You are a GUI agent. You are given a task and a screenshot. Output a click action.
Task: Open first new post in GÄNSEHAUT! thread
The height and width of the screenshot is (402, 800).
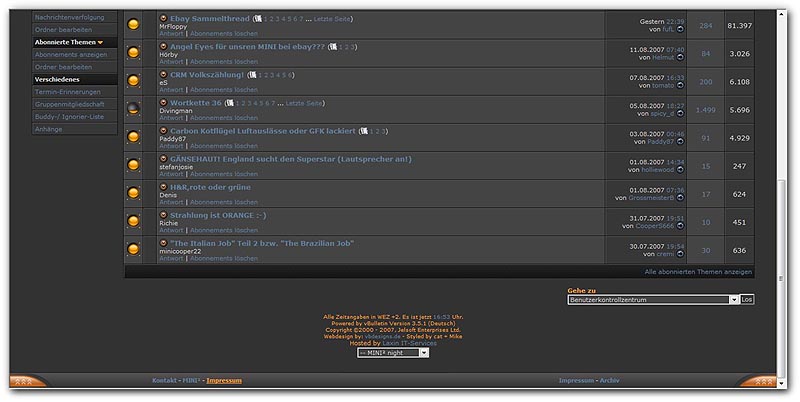[163, 159]
